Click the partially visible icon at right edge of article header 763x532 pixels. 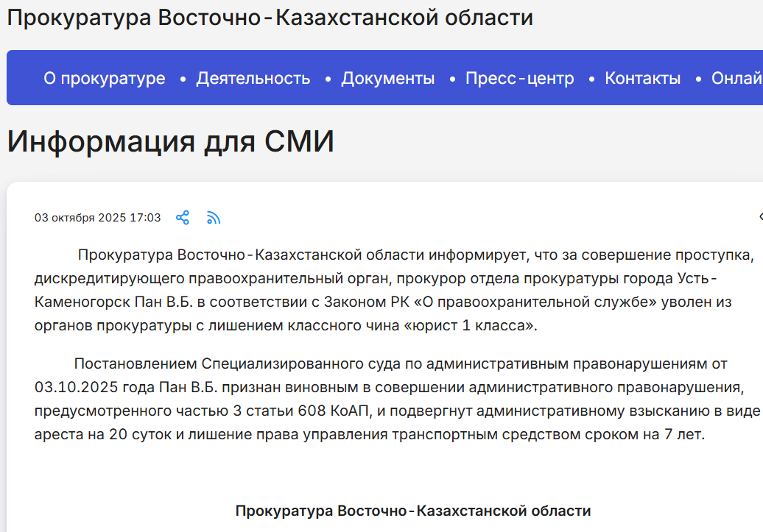(760, 218)
